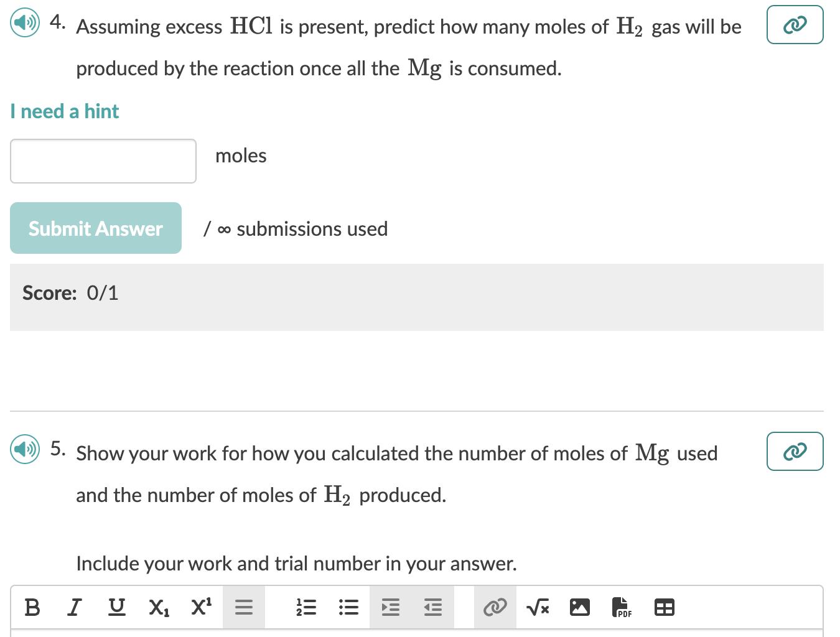Increase the indent of the text
Image resolution: width=840 pixels, height=637 pixels.
[390, 607]
